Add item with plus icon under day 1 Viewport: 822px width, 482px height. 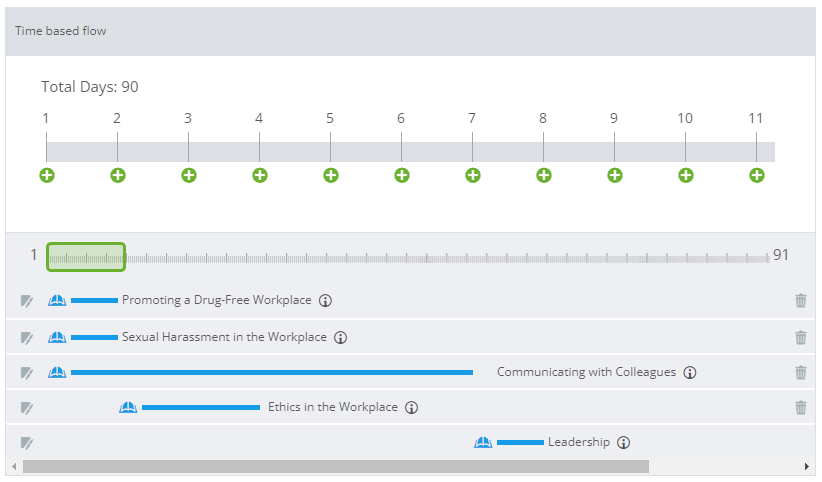point(47,175)
